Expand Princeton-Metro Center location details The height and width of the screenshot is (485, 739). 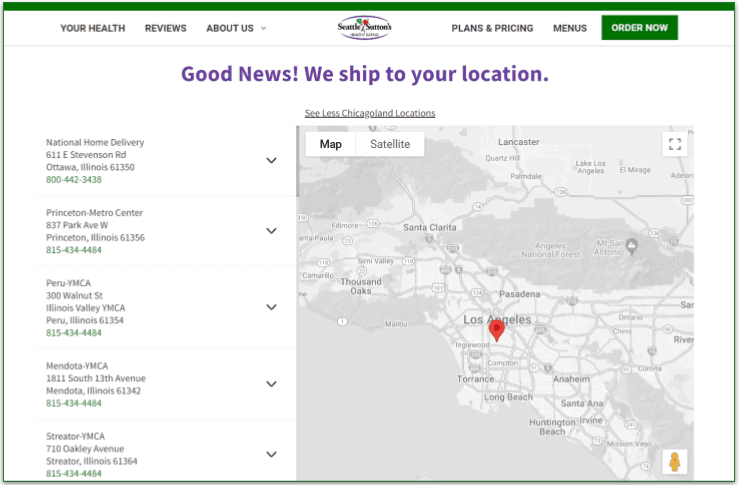click(x=271, y=230)
